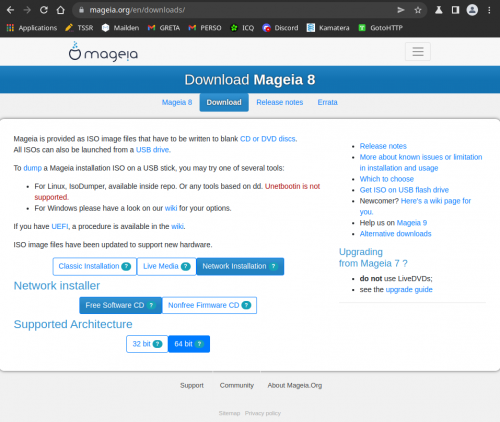This screenshot has width=500, height=422.
Task: Click the help icon on Classic Installation
Action: [x=126, y=266]
